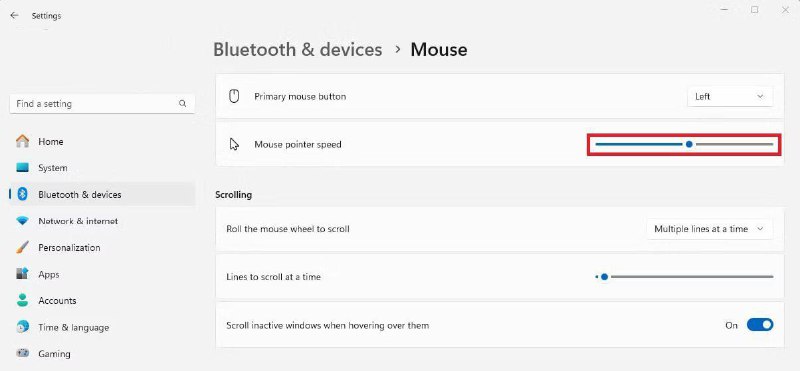Click the Personalization paintbrush icon

[22, 248]
